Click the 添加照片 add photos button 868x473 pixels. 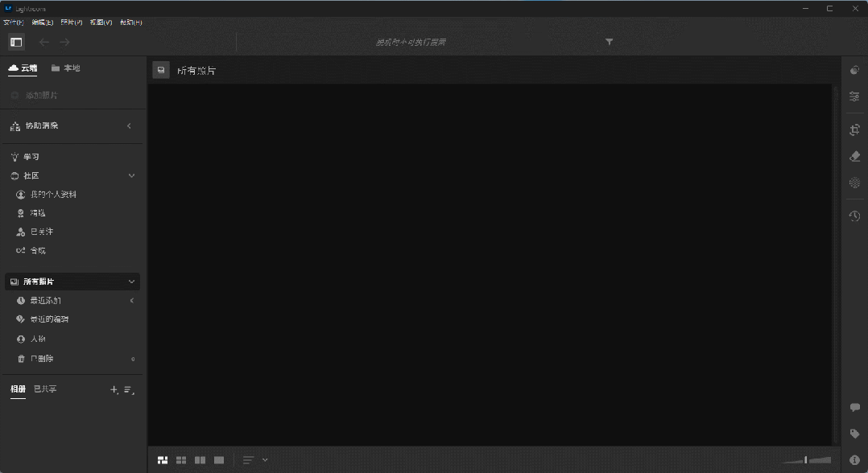(x=35, y=95)
